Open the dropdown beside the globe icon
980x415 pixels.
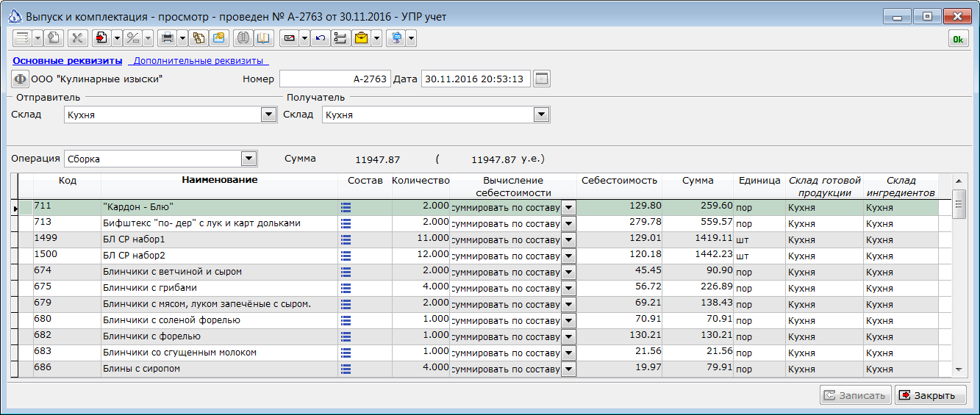click(412, 38)
